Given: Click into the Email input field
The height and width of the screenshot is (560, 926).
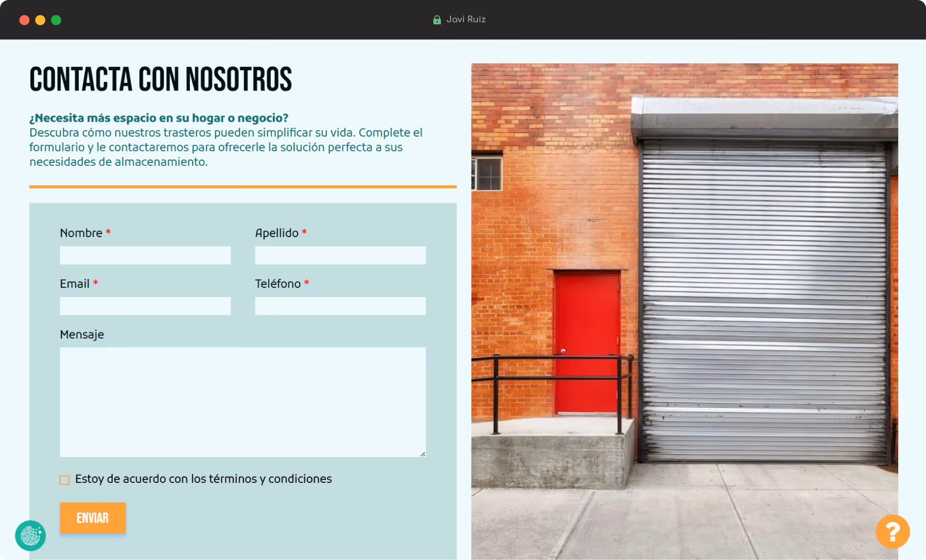Looking at the screenshot, I should 145,306.
